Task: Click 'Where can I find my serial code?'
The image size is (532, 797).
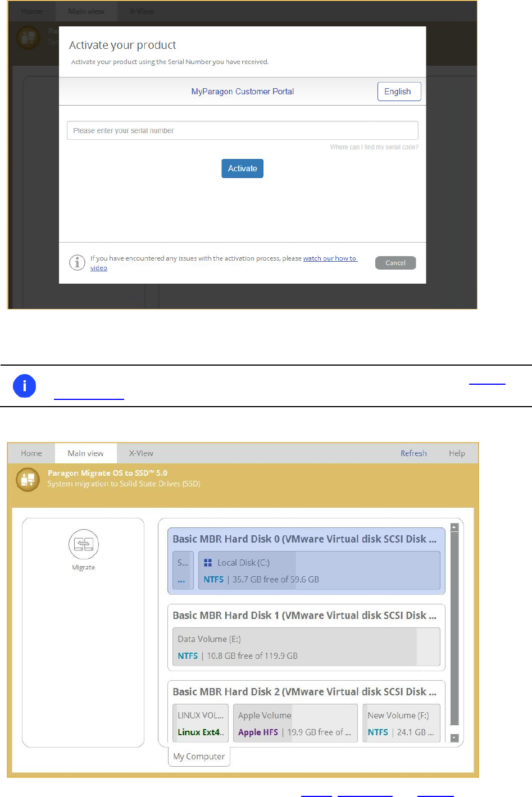Action: tap(374, 147)
